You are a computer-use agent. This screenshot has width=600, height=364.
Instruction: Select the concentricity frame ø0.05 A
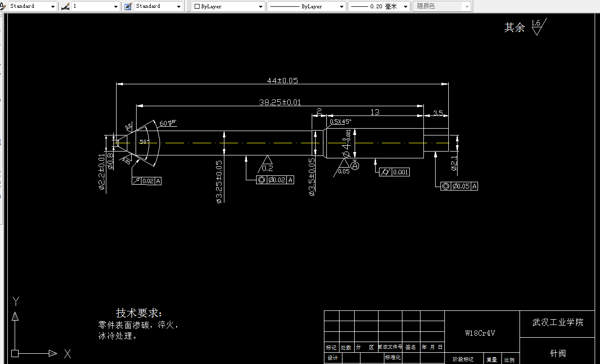pyautogui.click(x=459, y=186)
